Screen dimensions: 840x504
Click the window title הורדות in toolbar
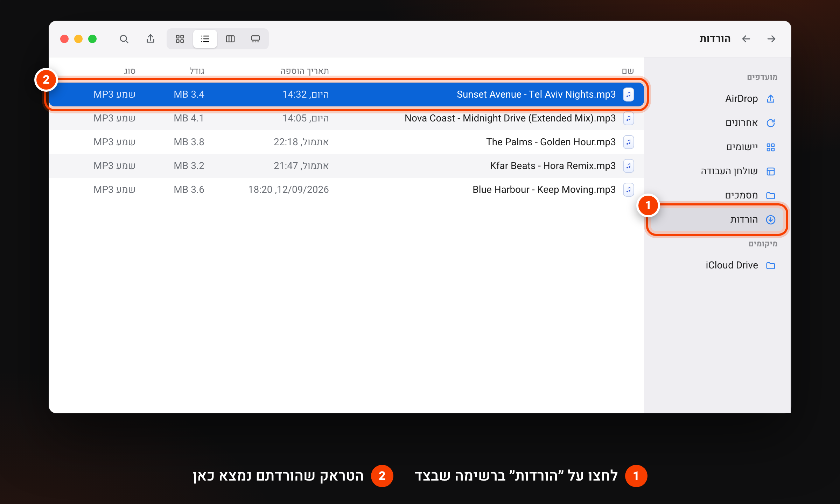tap(715, 39)
